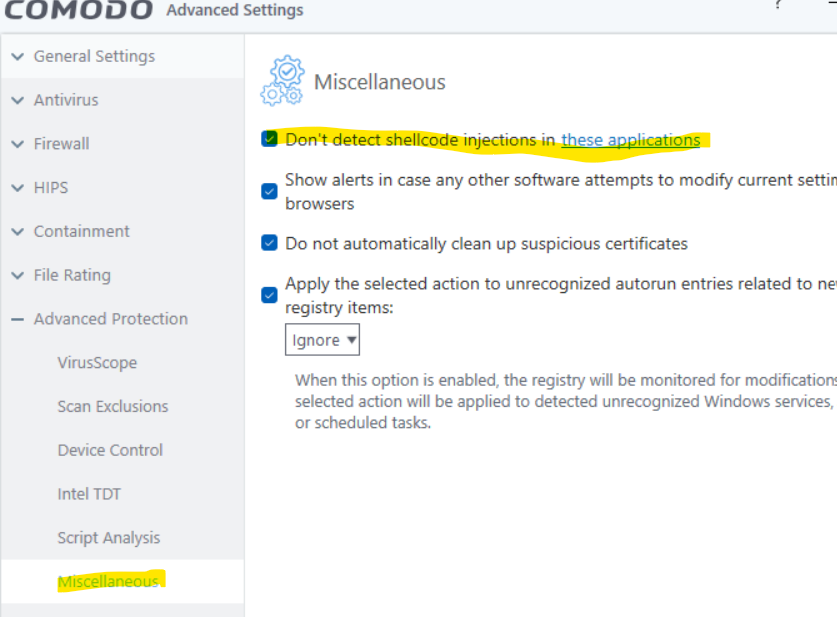837x617 pixels.
Task: Disable automatic cleanup of suspicious certificates checkbox
Action: (x=269, y=243)
